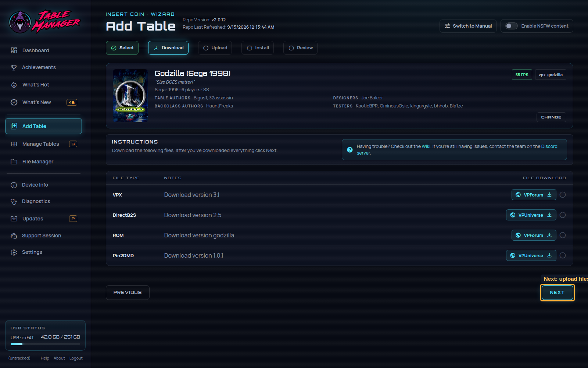This screenshot has width=588, height=368.
Task: Open Diagnostics stethoscope icon
Action: [14, 202]
